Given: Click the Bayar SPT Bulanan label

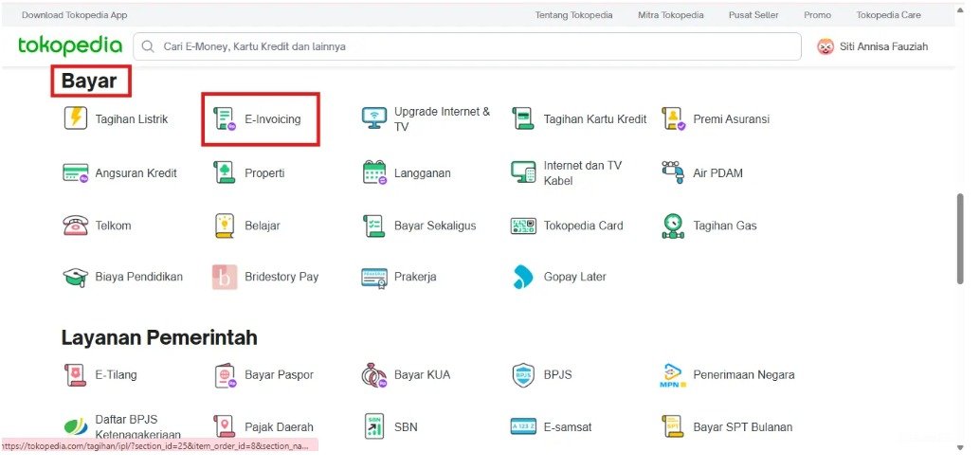Looking at the screenshot, I should pos(742,427).
